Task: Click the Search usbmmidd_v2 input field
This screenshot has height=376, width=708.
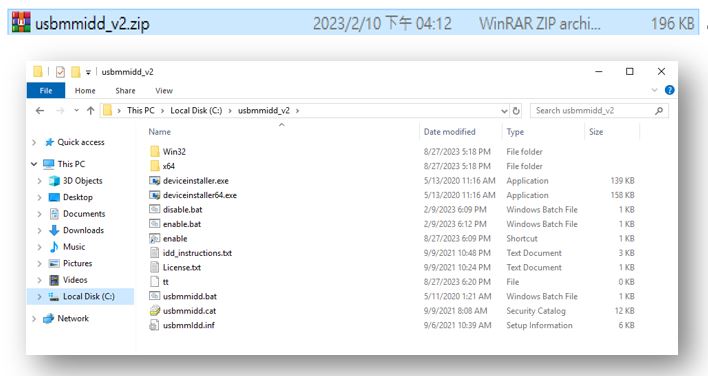Action: (x=599, y=111)
